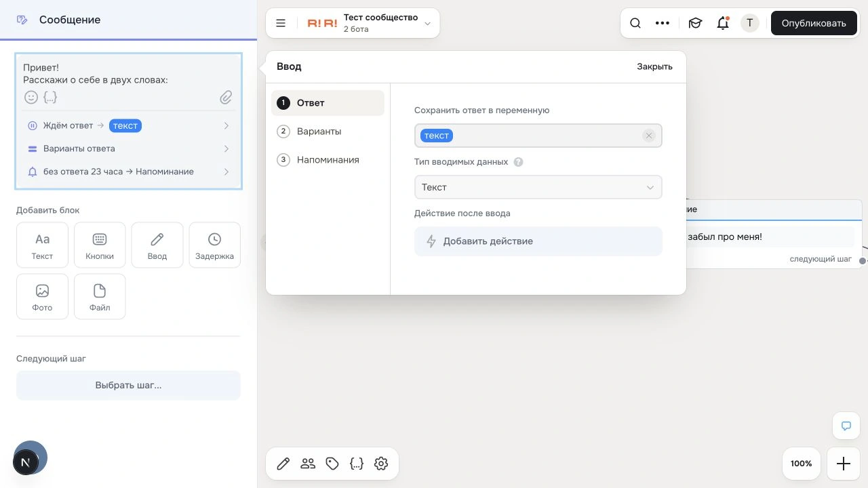The width and height of the screenshot is (868, 488).
Task: Click the search magnifier icon
Action: pyautogui.click(x=635, y=23)
